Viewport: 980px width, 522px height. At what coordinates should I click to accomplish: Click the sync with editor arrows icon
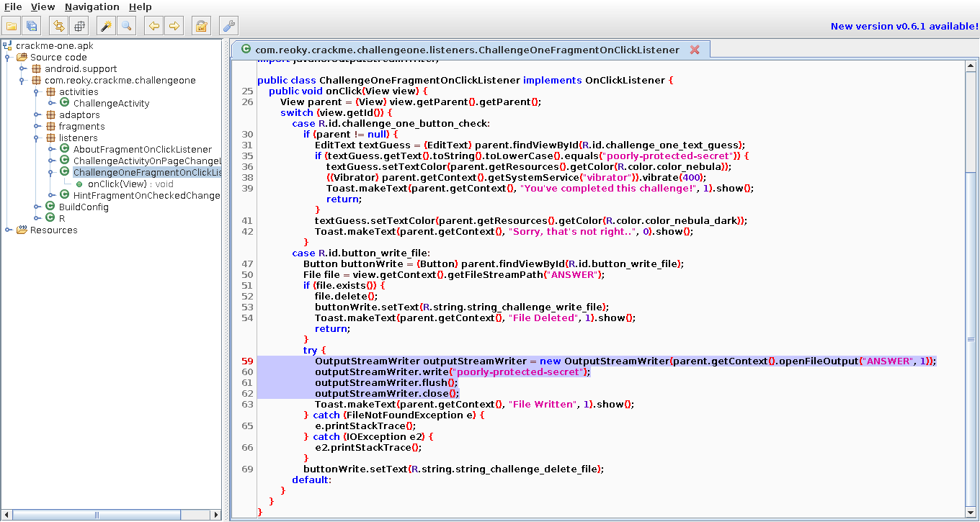[59, 26]
